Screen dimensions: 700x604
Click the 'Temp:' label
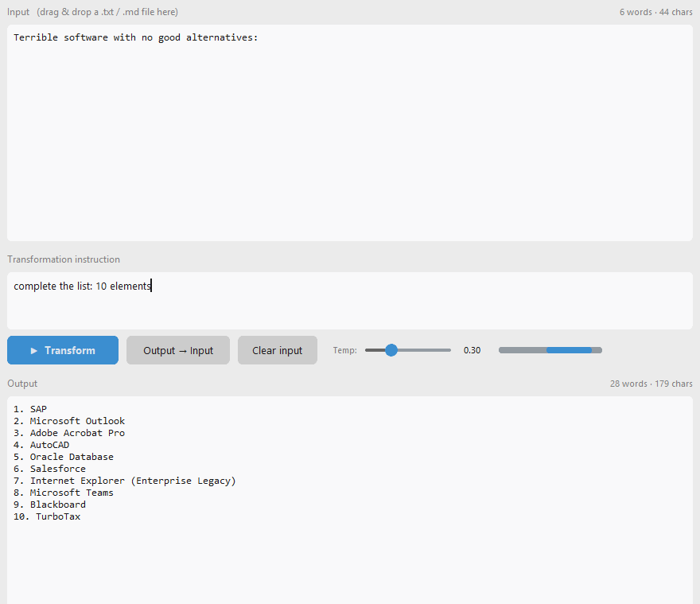(344, 350)
